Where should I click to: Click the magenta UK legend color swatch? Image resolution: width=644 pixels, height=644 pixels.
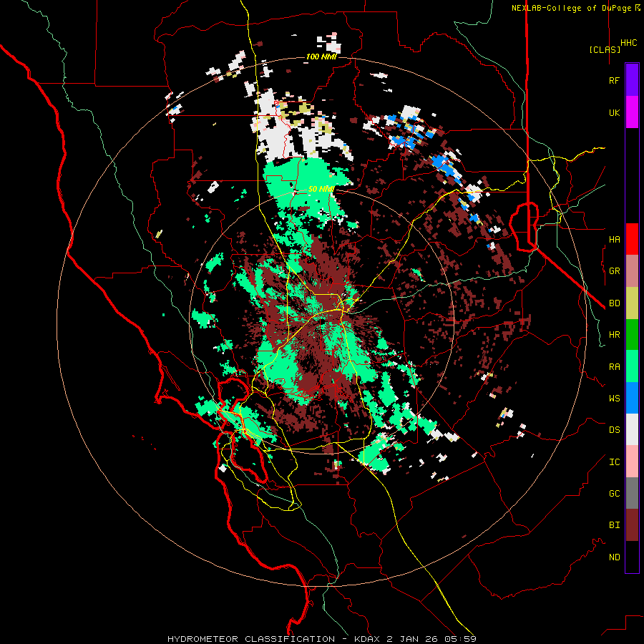click(x=632, y=112)
